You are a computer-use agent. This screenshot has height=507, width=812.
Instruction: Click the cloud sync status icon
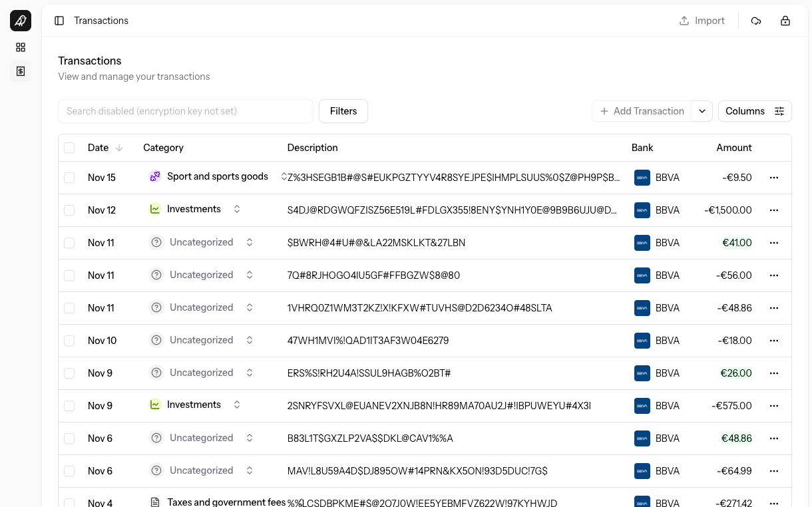756,21
